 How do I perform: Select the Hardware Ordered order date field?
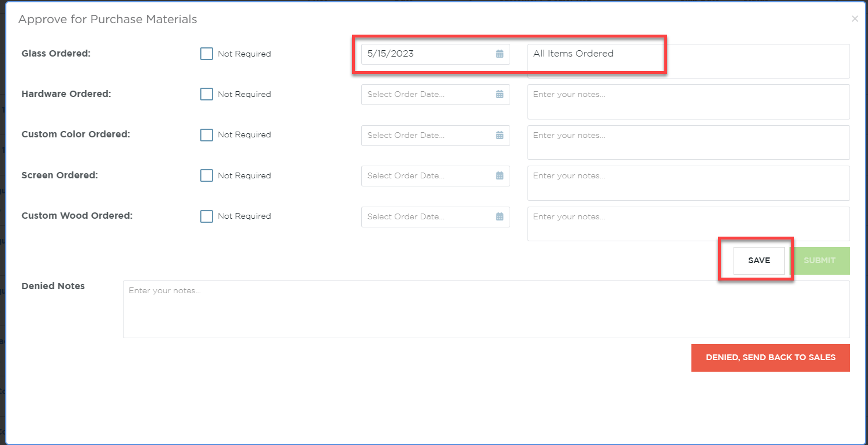point(436,95)
